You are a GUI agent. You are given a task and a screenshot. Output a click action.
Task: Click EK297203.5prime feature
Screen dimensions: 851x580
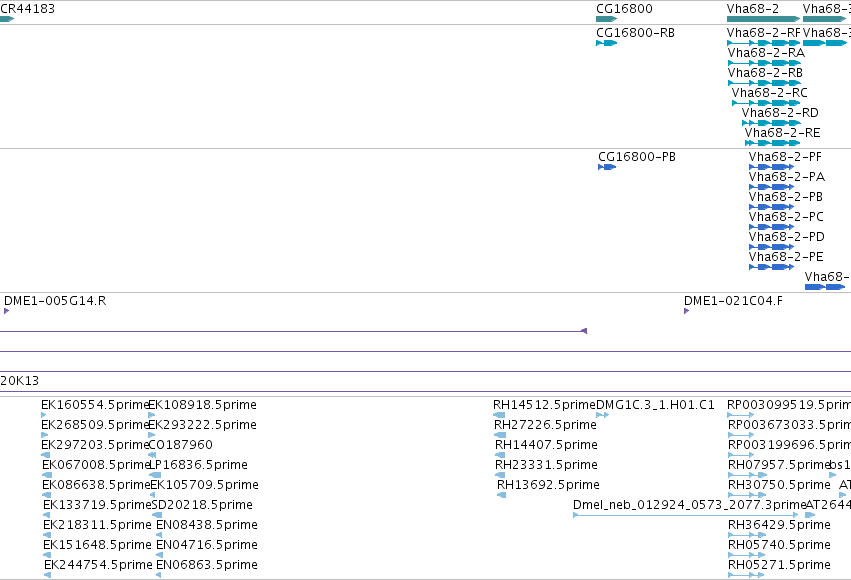coord(46,455)
